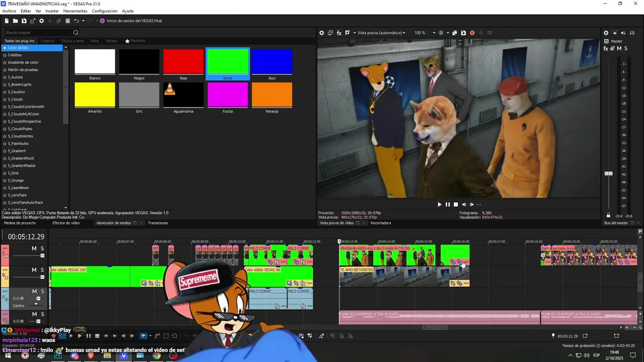Play the video preview
Image resolution: width=644 pixels, height=362 pixels.
coord(439,205)
